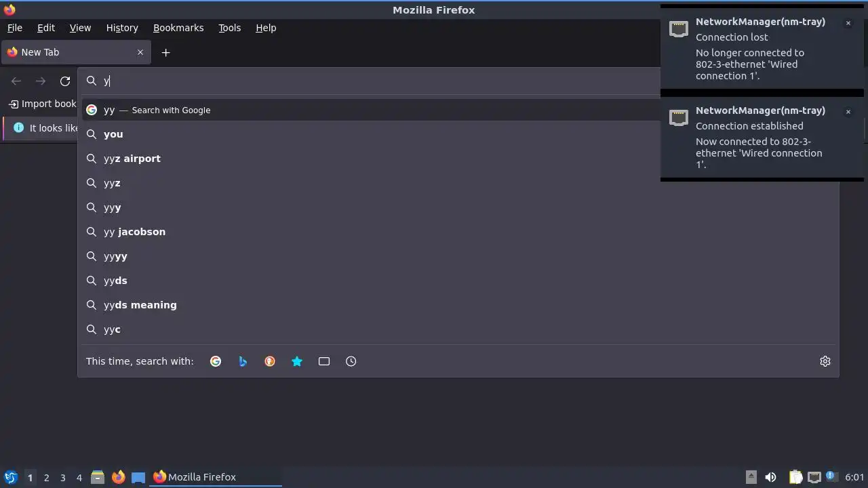Select 'yy — Search with Google' suggestion
The height and width of the screenshot is (488, 868).
click(371, 110)
